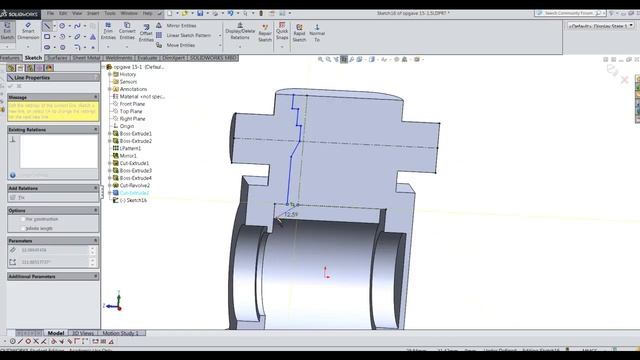Switch to the 3D Views bottom tab
The width and height of the screenshot is (640, 360).
83,333
